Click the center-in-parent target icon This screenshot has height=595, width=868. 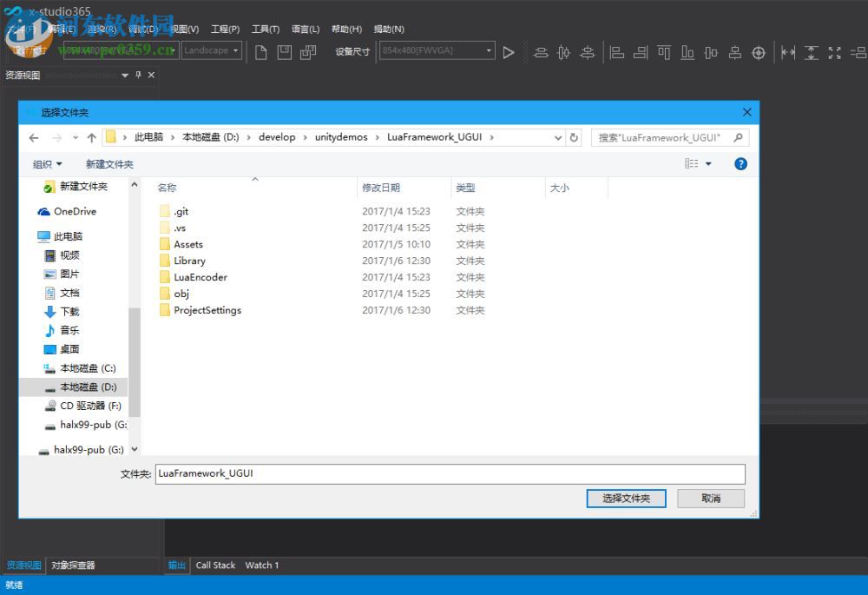[x=759, y=52]
